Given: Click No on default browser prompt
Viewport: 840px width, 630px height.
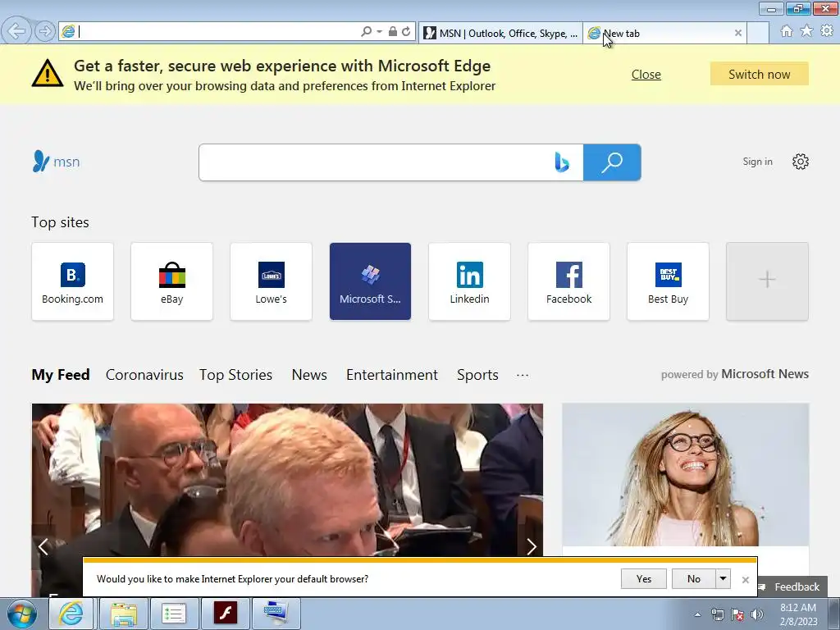Looking at the screenshot, I should 693,578.
